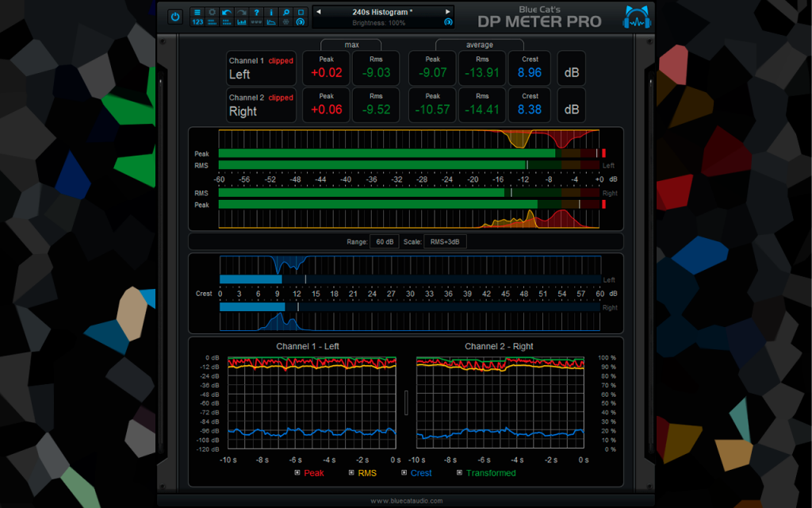Viewport: 812px width, 508px height.
Task: Open the 240s Histogram preset list
Action: tap(383, 12)
